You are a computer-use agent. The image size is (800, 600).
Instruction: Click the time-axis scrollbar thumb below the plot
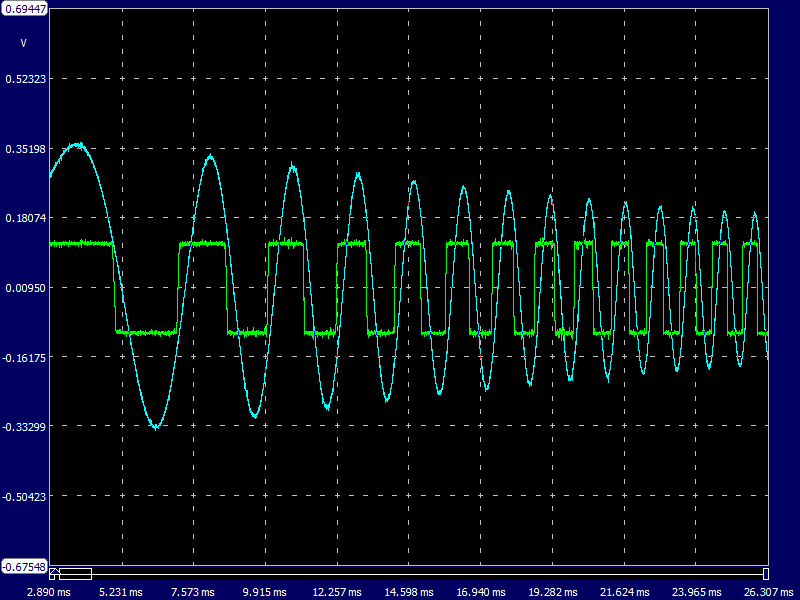pos(76,574)
